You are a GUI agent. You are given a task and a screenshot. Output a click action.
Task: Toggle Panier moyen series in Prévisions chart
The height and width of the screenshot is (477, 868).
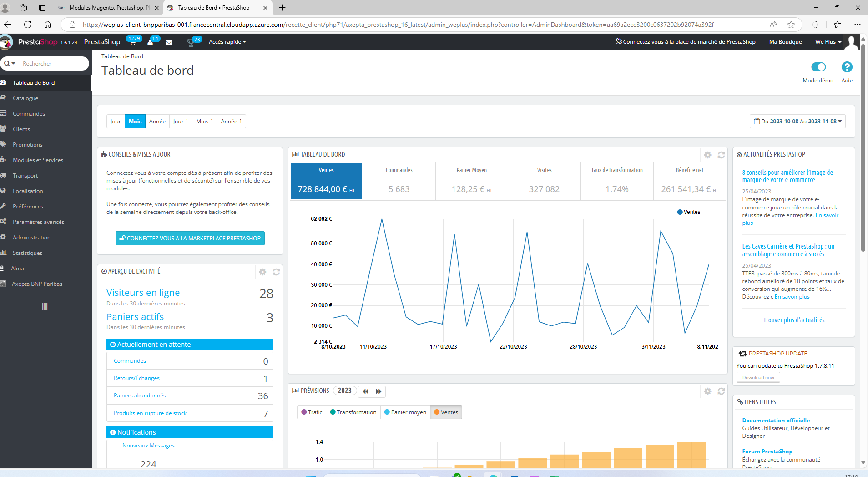pos(405,412)
